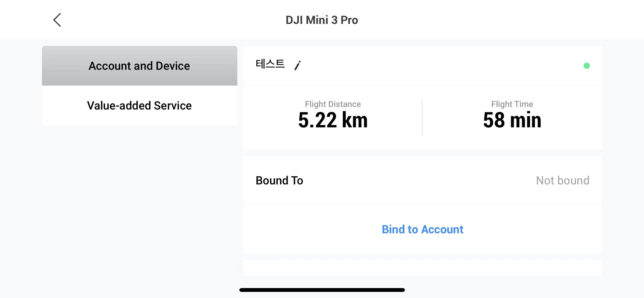Click the Flight Time value 58 min

click(512, 120)
